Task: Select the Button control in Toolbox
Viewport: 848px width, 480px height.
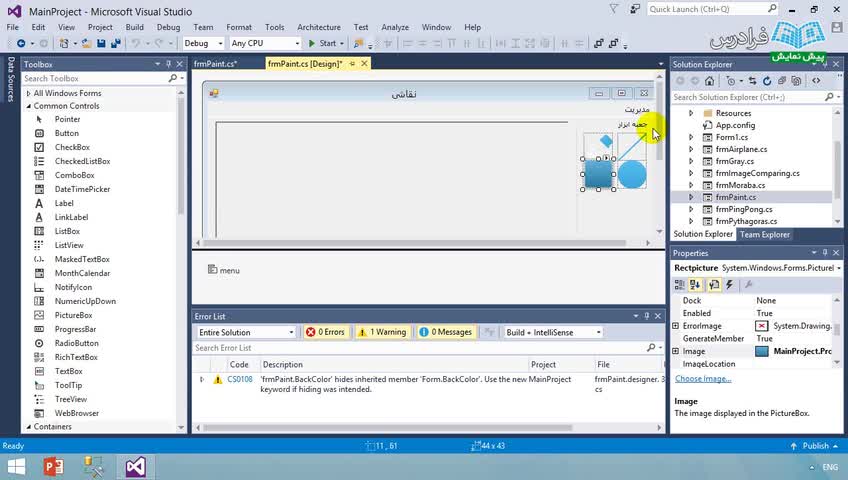Action: point(67,133)
